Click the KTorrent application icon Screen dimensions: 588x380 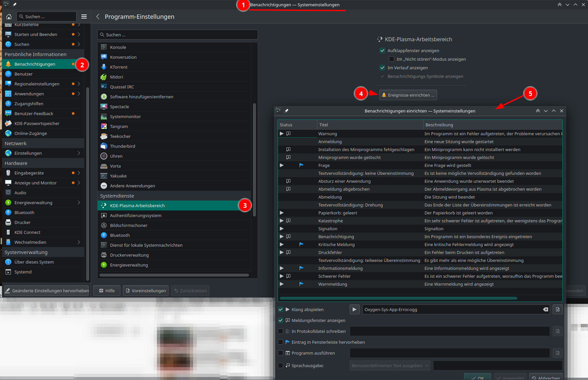coord(104,67)
